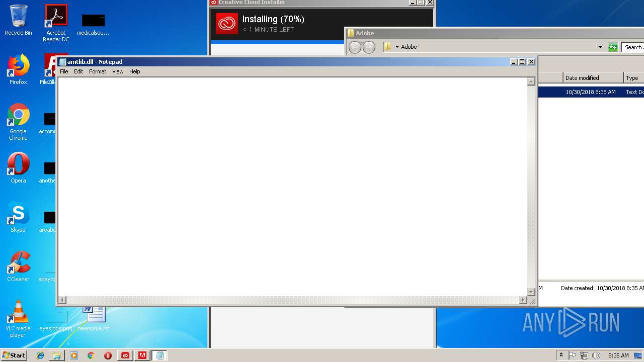The width and height of the screenshot is (644, 362).
Task: Switch to Creative Cloud installer taskbar button
Action: (125, 355)
